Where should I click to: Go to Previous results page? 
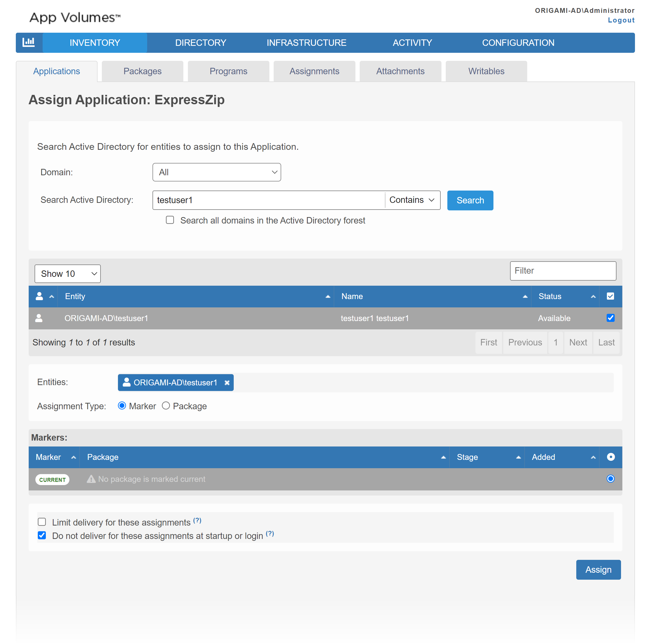tap(525, 342)
